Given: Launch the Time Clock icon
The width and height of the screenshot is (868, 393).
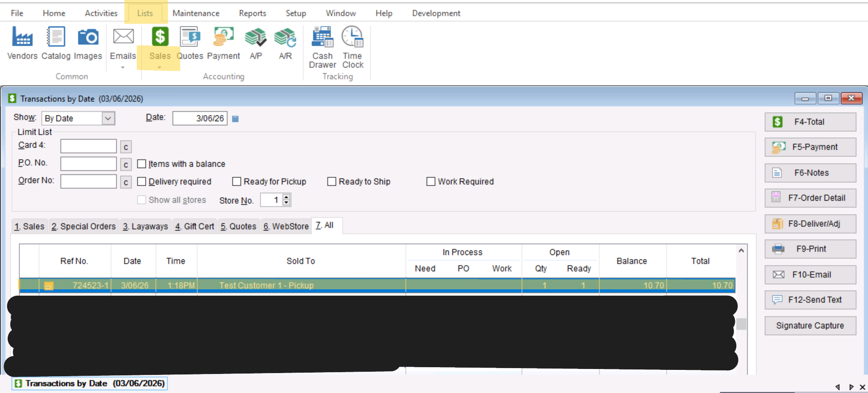Looking at the screenshot, I should [352, 37].
